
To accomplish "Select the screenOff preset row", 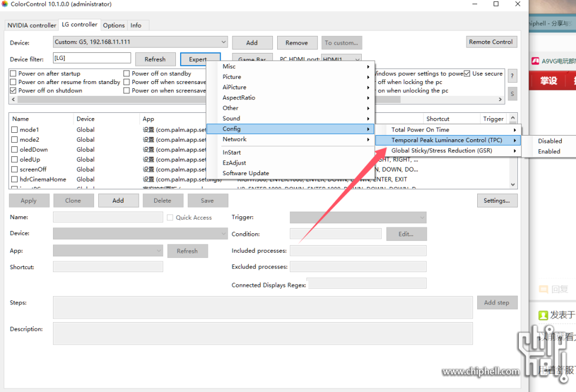I will pos(33,169).
